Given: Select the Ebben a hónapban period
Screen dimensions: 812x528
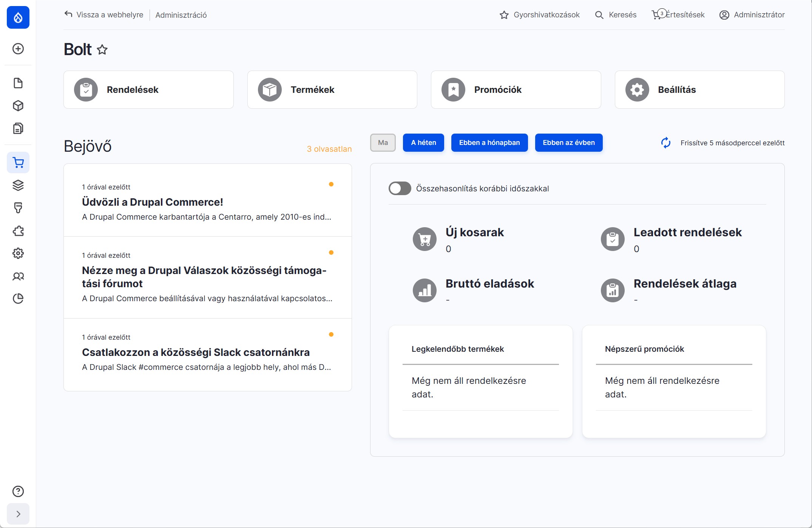Looking at the screenshot, I should tap(489, 143).
